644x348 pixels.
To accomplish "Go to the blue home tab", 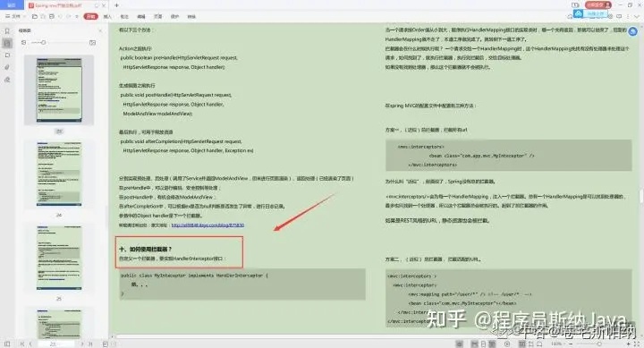I will 12,5.
